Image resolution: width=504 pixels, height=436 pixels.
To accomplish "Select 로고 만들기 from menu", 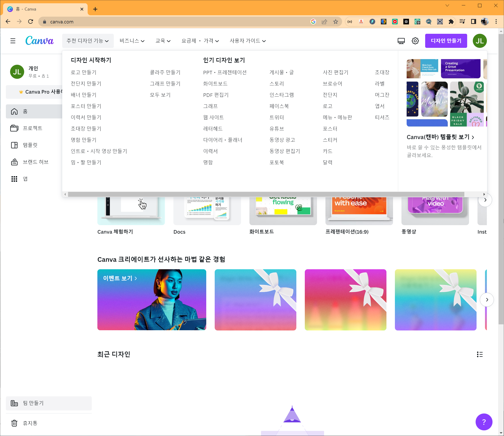I will tap(84, 72).
